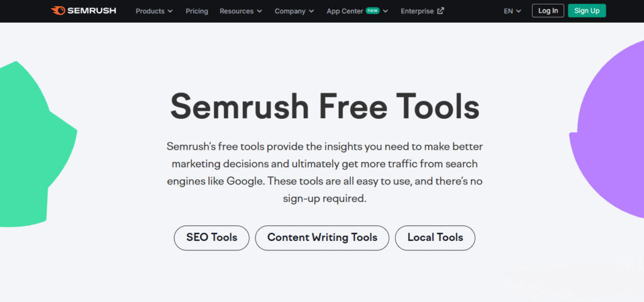Click the purple decorative circle on the right
This screenshot has height=302, width=644.
613,132
